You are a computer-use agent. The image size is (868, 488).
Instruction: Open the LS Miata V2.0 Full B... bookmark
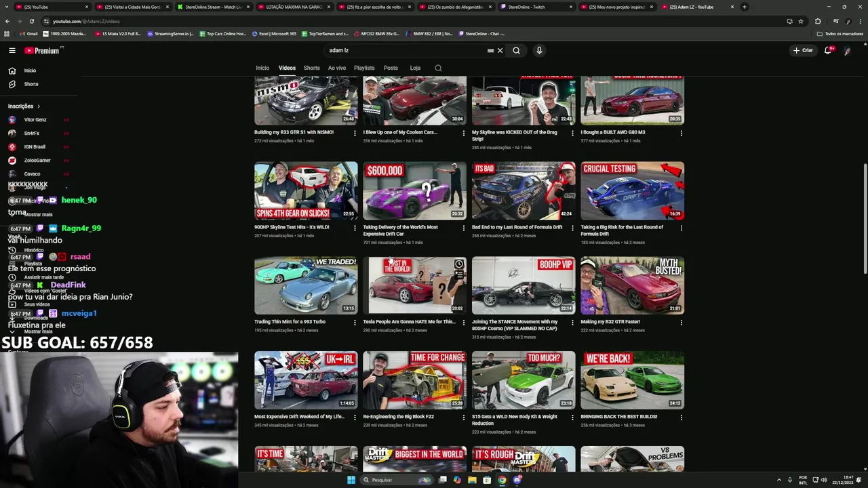point(118,33)
